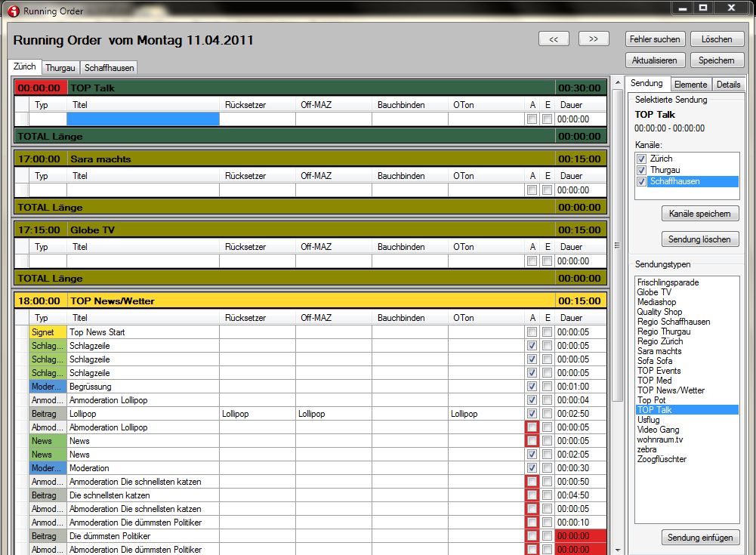The width and height of the screenshot is (756, 555).
Task: Go to next day with >> button
Action: tap(594, 39)
